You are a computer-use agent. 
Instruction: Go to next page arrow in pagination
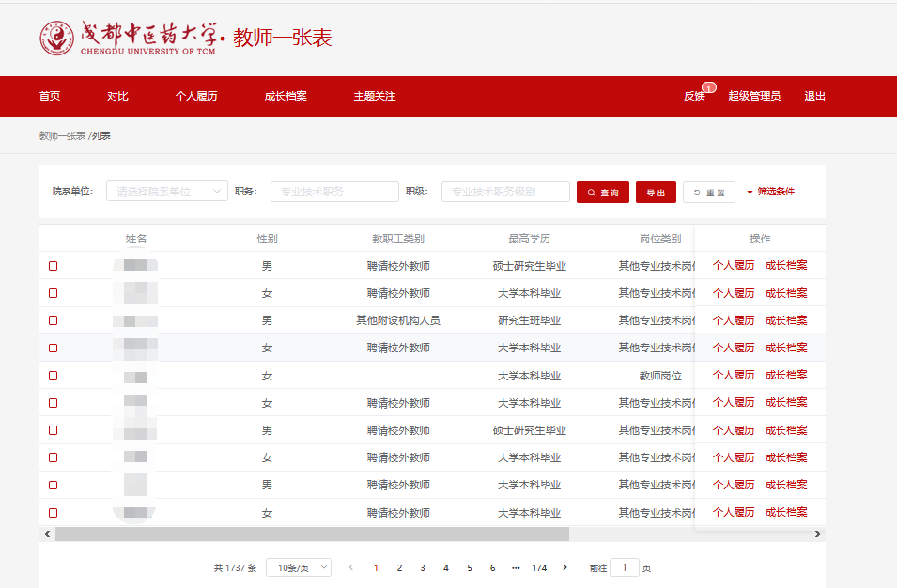(x=564, y=567)
